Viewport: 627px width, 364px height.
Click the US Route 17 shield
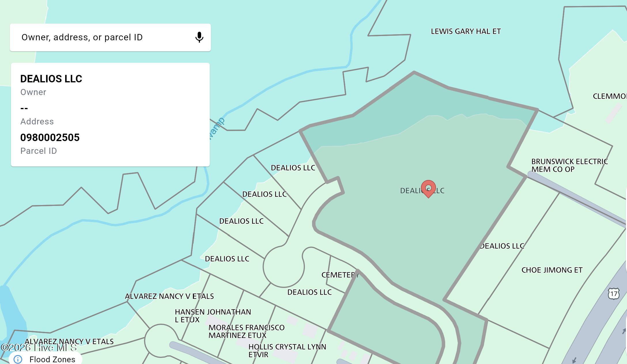(x=613, y=294)
